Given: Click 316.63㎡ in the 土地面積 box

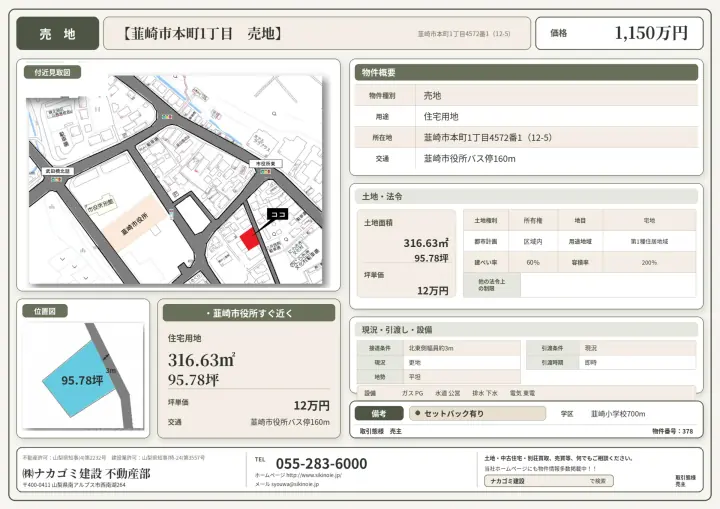Looking at the screenshot, I should click(x=426, y=243).
